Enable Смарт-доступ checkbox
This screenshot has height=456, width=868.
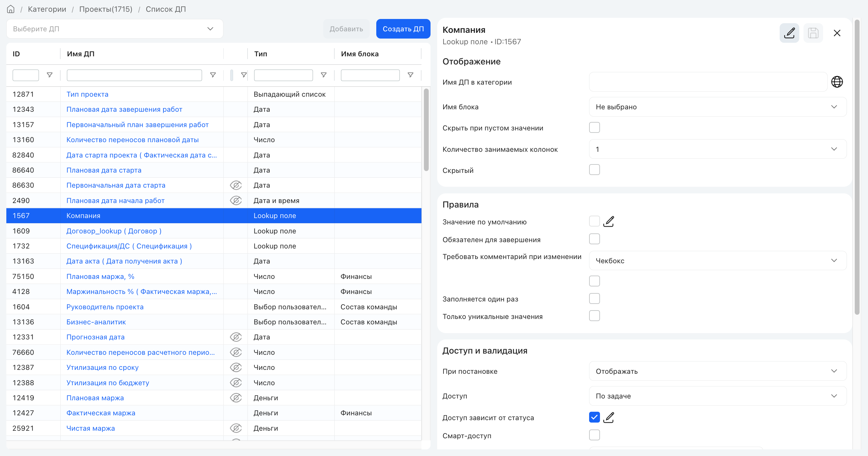594,435
